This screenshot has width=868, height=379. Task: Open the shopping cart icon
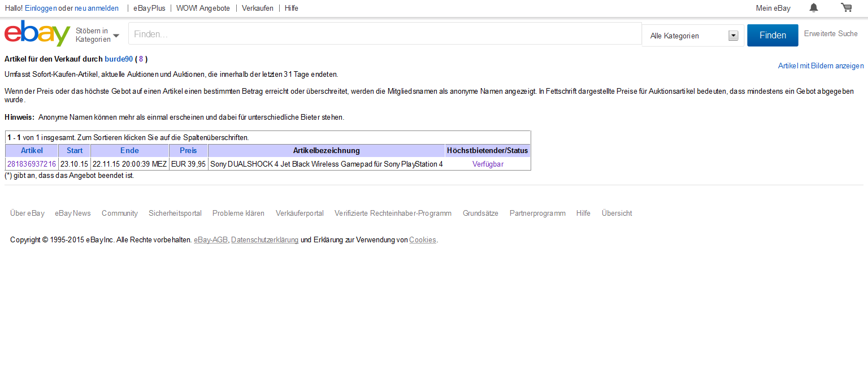(x=846, y=8)
